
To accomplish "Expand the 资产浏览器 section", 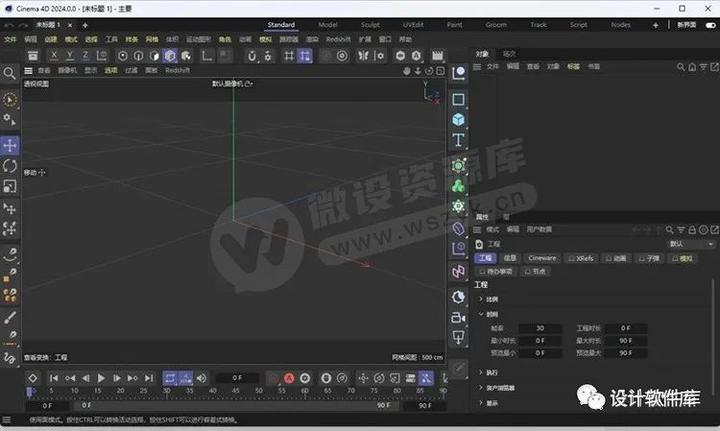I will (x=481, y=388).
